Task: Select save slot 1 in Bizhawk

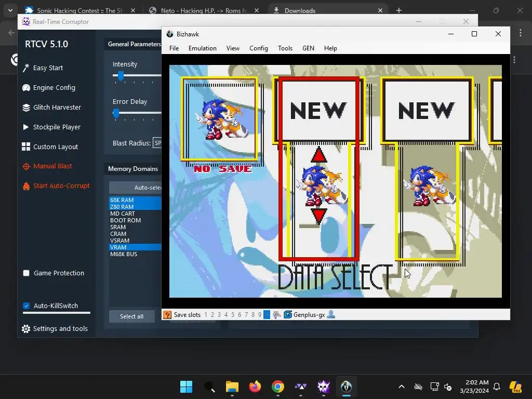Action: (x=206, y=315)
